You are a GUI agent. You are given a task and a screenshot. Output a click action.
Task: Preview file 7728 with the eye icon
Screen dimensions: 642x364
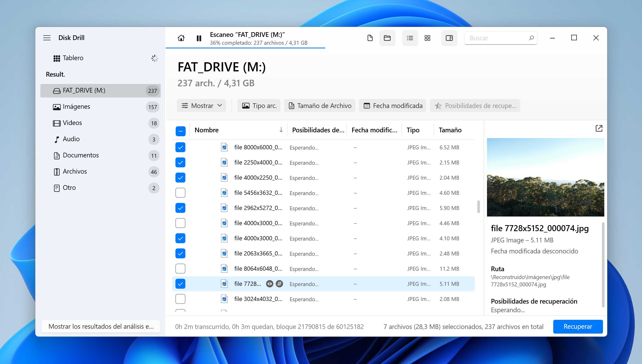(x=270, y=284)
